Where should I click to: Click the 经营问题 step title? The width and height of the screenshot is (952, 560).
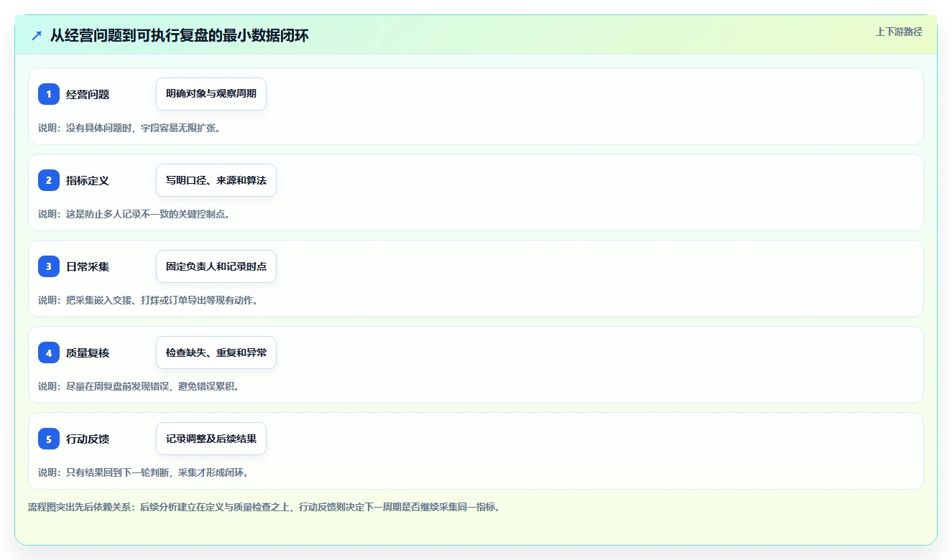88,94
